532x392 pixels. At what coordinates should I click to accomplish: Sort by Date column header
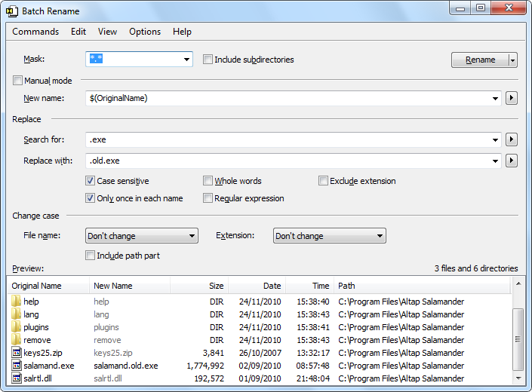(x=257, y=286)
